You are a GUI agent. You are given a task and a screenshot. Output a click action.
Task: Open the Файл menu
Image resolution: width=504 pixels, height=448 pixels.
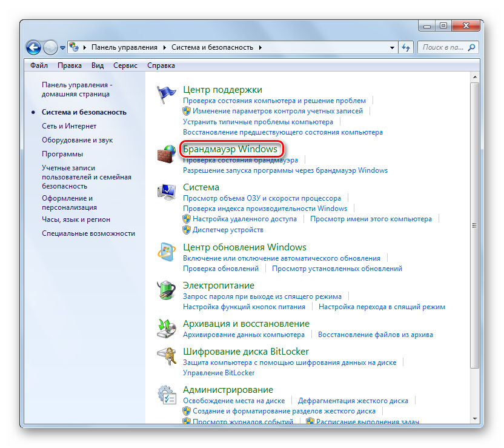pyautogui.click(x=39, y=65)
